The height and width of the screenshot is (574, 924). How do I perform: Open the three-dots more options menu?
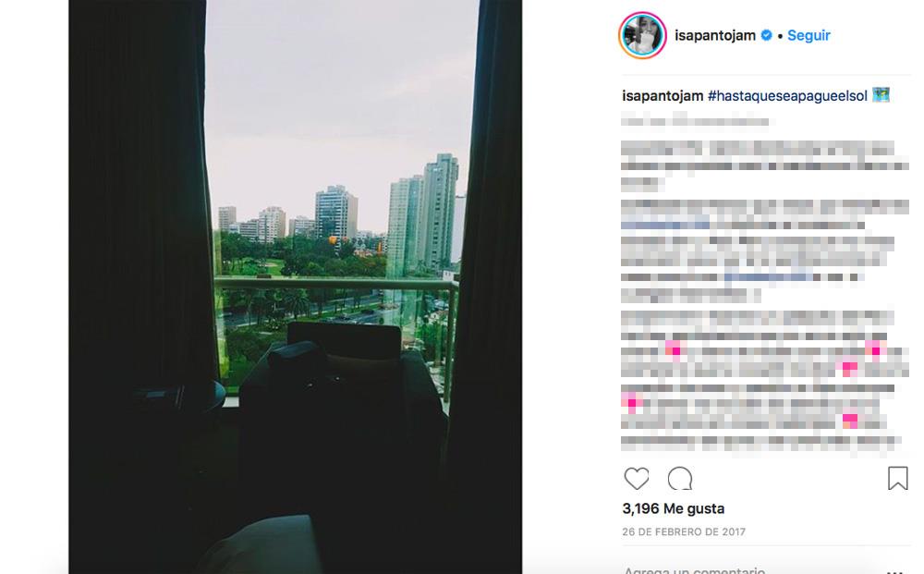(894, 570)
